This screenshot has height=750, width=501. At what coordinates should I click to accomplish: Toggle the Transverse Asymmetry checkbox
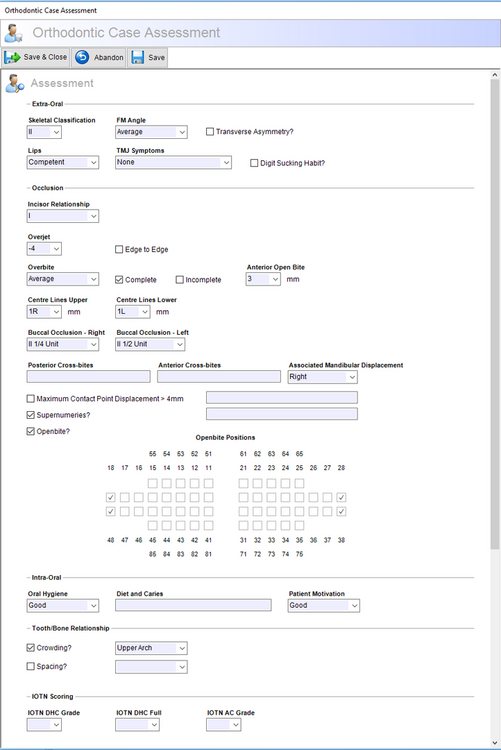click(210, 132)
